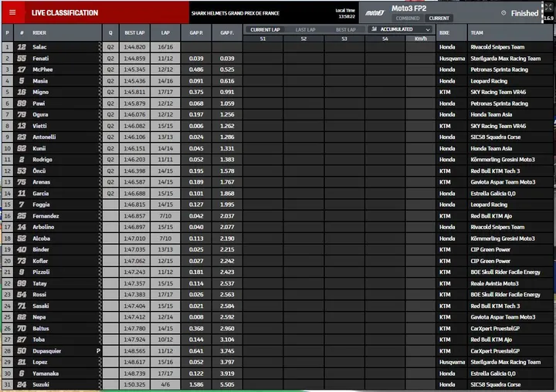Click the Moto3 logo
Screen dimensions: 556x392
click(x=375, y=13)
